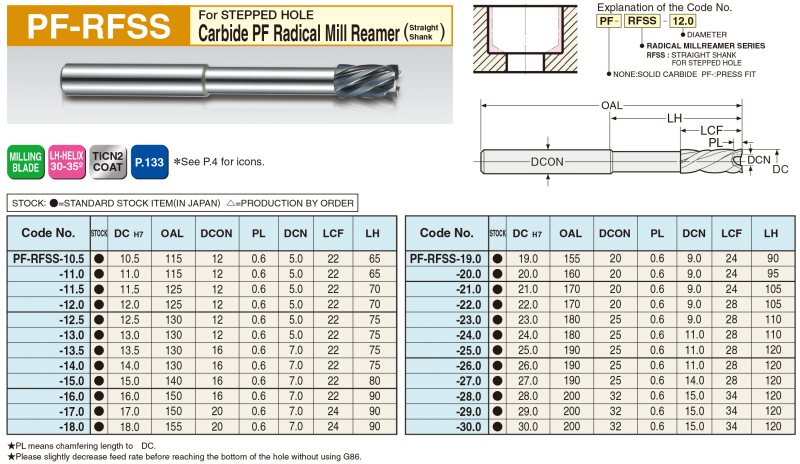Screen dimensions: 800x464
Task: Click the pink LH-HELIX 30-35° icon
Action: click(65, 161)
